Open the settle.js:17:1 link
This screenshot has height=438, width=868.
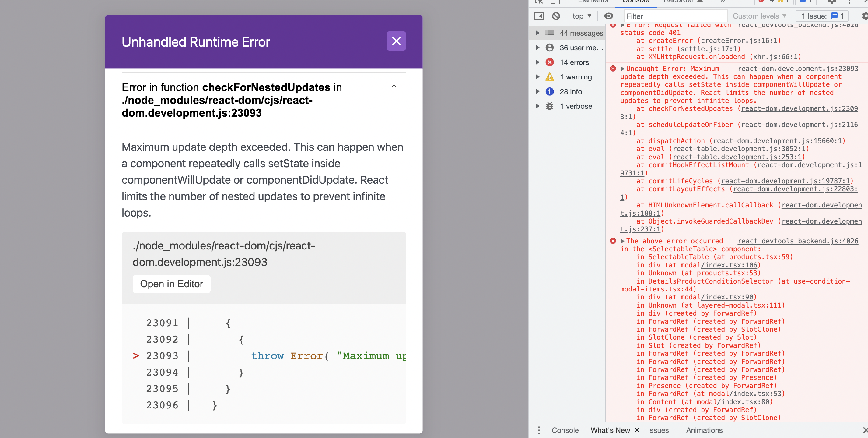[709, 49]
